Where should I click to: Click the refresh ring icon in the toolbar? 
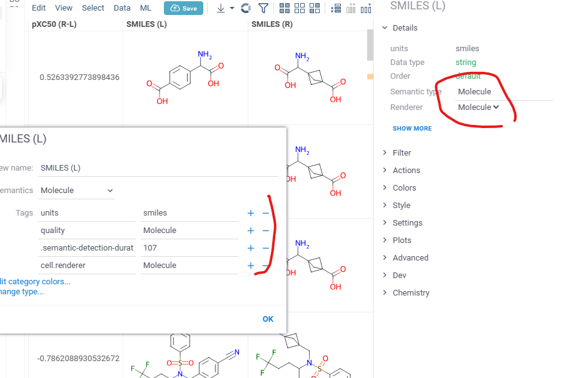(246, 8)
